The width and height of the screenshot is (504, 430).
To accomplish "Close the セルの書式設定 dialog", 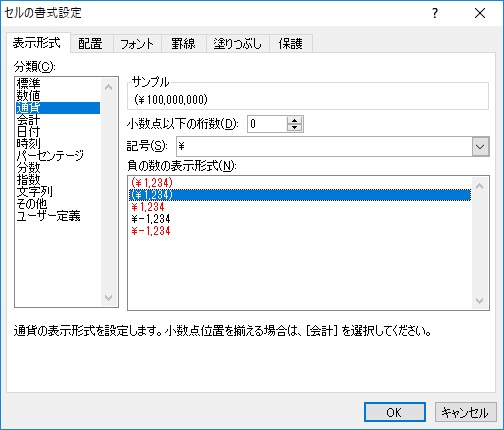I will 480,13.
